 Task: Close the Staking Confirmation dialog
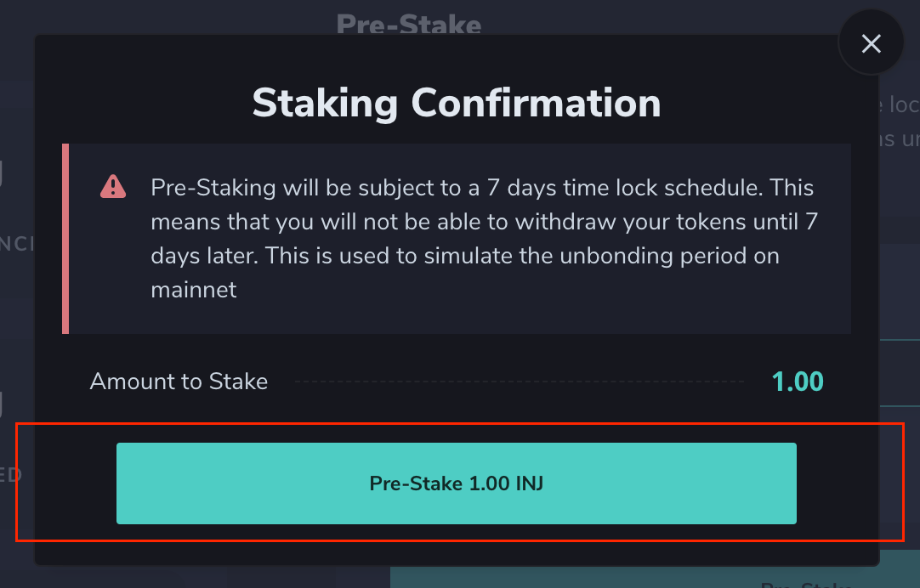[871, 44]
